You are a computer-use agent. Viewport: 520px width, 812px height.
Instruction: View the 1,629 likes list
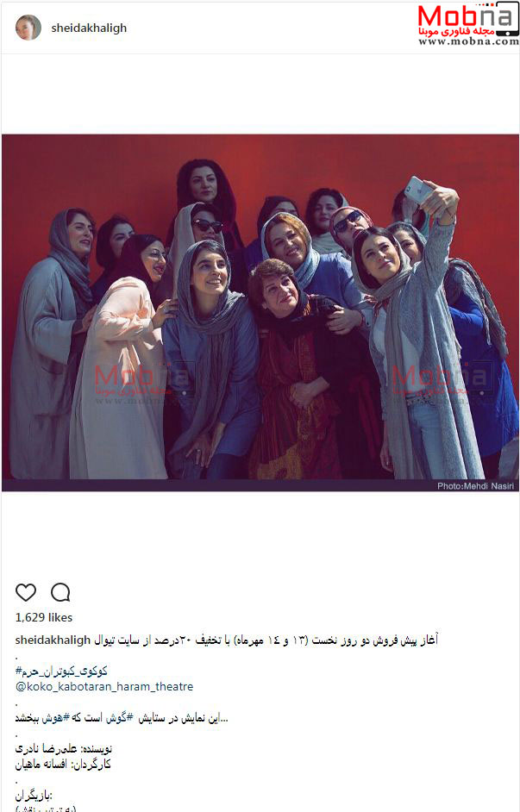point(44,617)
